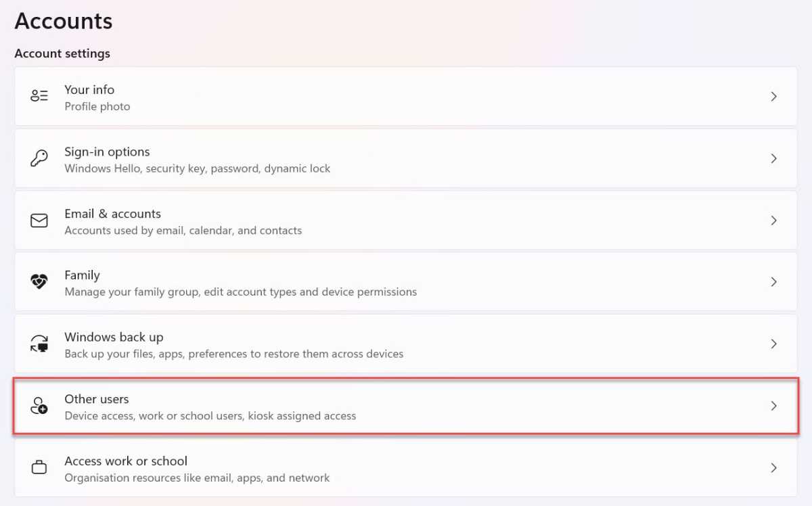Viewport: 812px width, 506px height.
Task: Expand the Your info row chevron
Action: tap(774, 97)
